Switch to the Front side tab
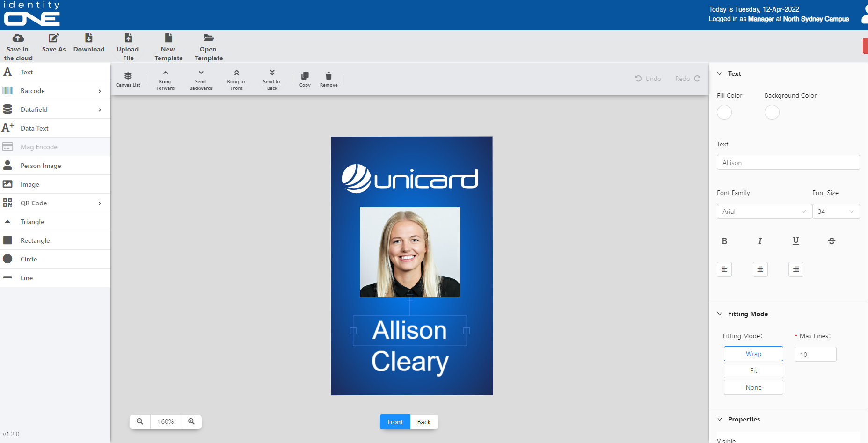Viewport: 868px width, 443px height. pyautogui.click(x=395, y=422)
